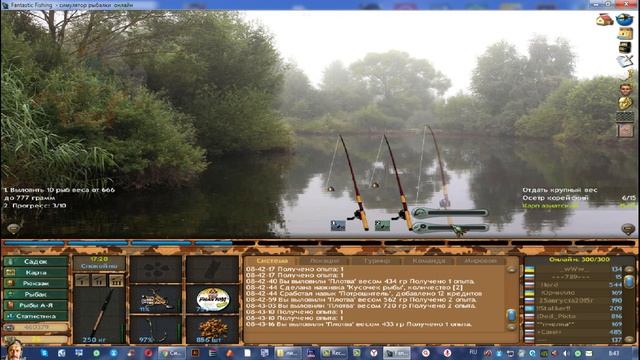Screen dimensions: 640x360
Task: Open Skype from the taskbar
Action: point(44,353)
